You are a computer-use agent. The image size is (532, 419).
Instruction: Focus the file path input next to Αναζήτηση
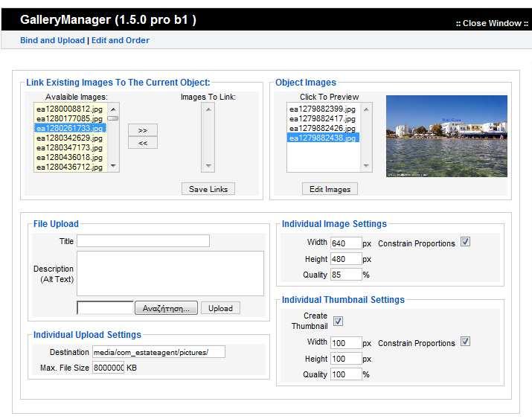[x=106, y=307]
